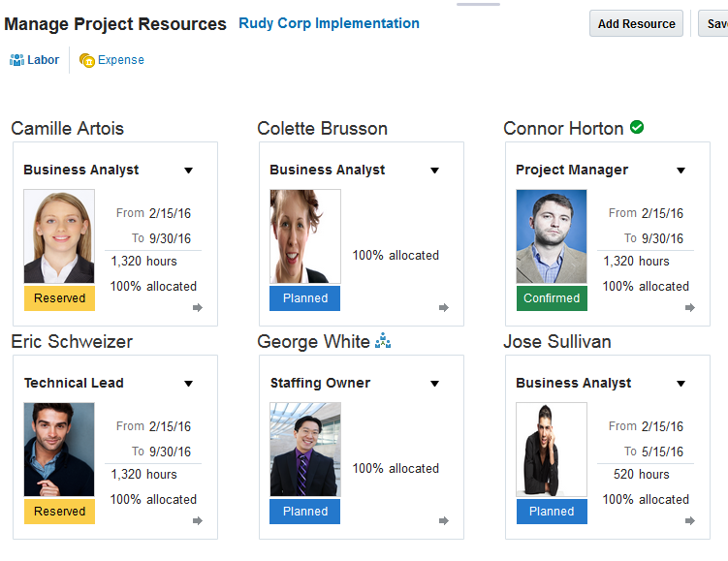Click the Expense coins icon
The image size is (728, 561).
pos(86,61)
